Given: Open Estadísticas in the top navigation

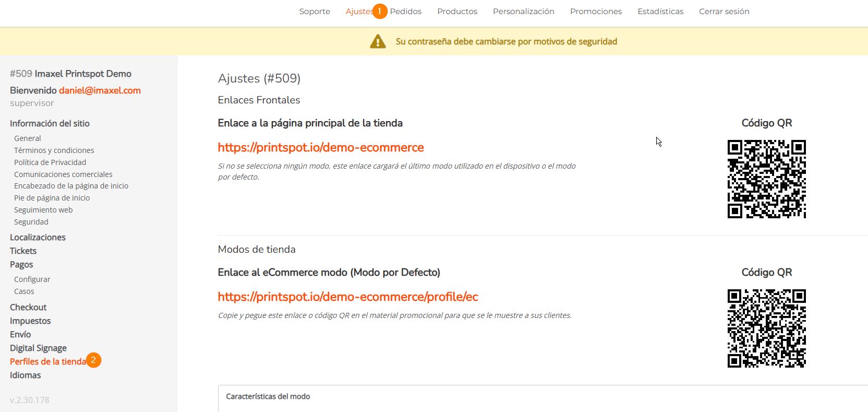Looking at the screenshot, I should pyautogui.click(x=660, y=11).
